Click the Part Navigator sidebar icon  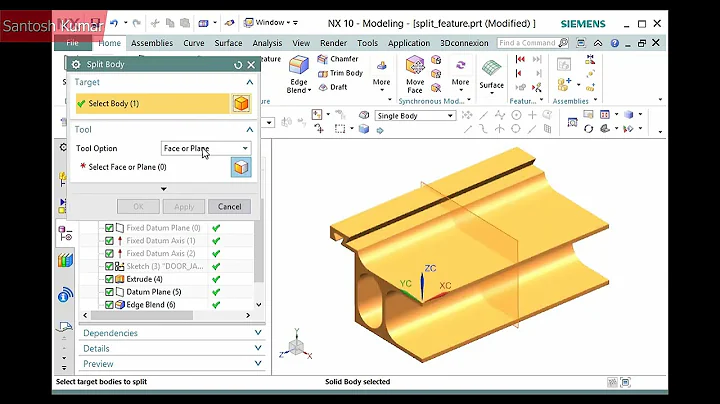65,233
